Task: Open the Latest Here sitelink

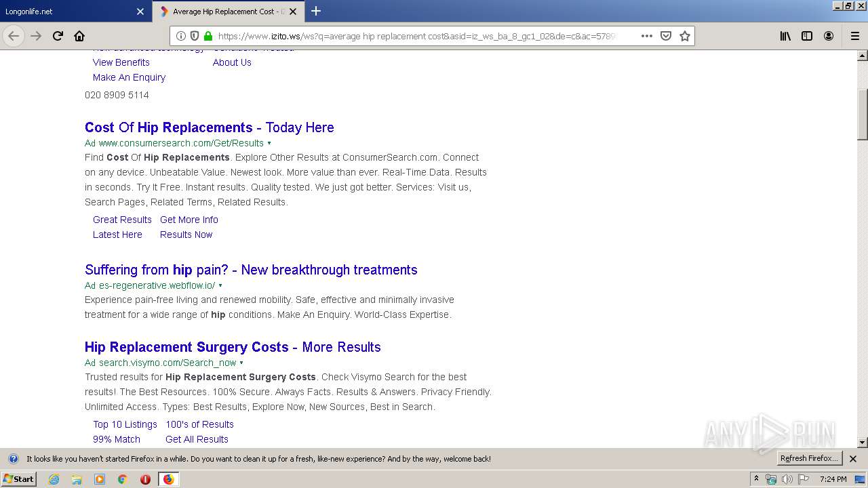Action: tap(117, 235)
